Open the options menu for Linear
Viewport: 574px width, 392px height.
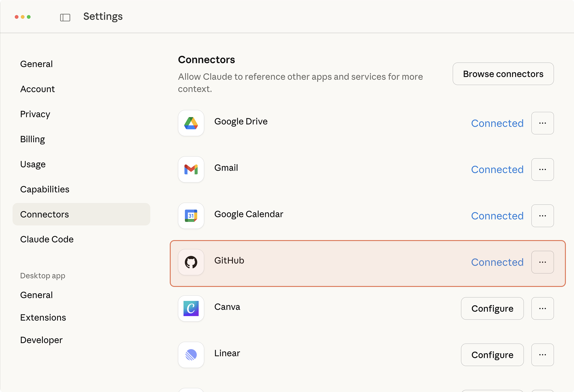[542, 355]
